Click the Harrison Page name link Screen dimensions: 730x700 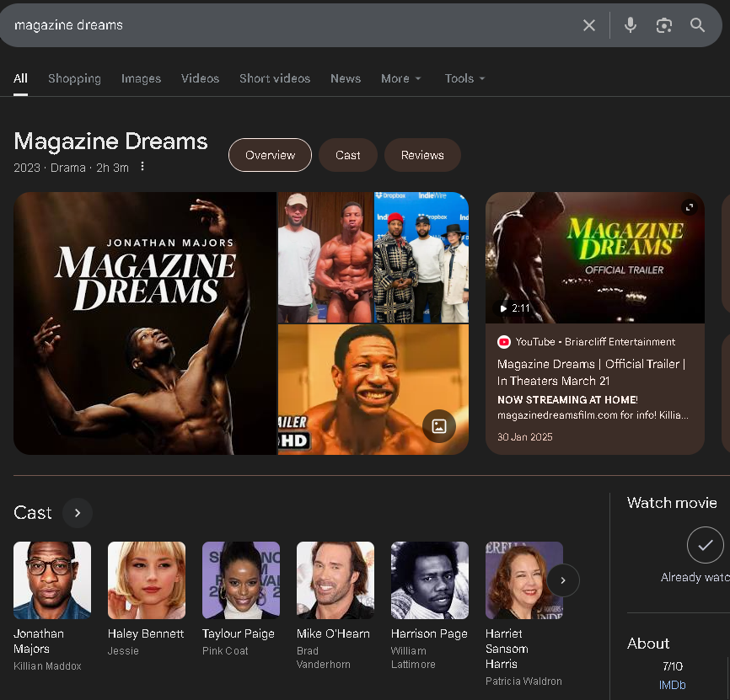coord(429,633)
